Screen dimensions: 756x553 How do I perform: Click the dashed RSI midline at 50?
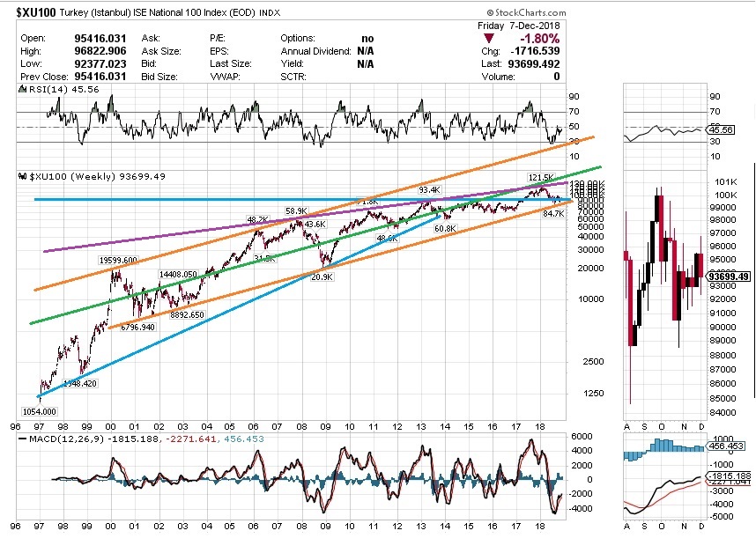pos(264,126)
